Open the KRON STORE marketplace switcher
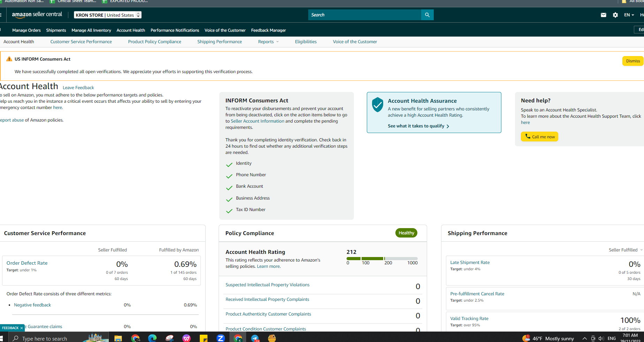 (x=108, y=15)
